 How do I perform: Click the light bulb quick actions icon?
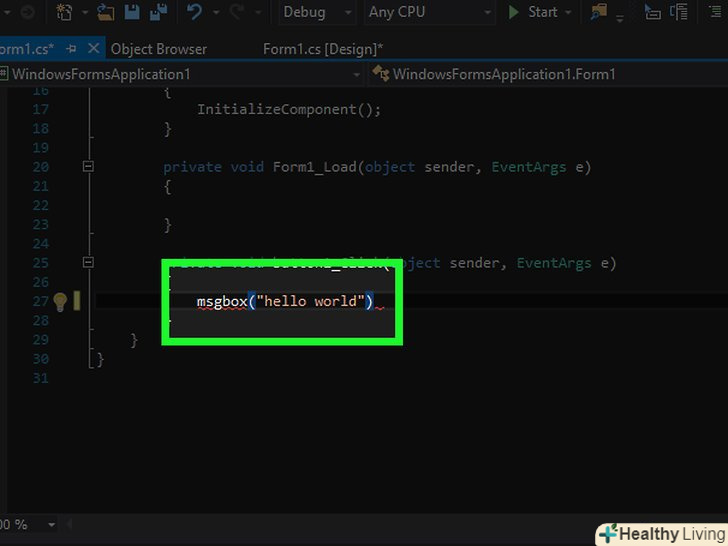pyautogui.click(x=60, y=301)
